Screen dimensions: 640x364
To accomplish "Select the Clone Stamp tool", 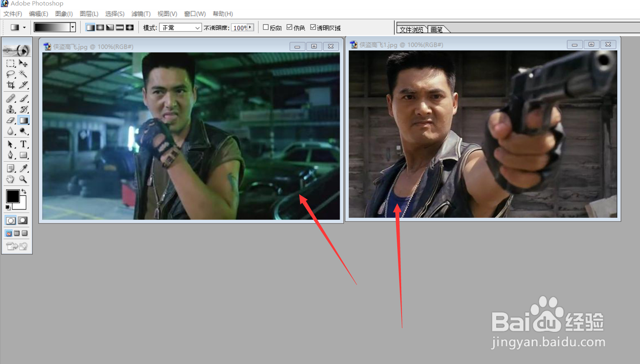I will [11, 109].
